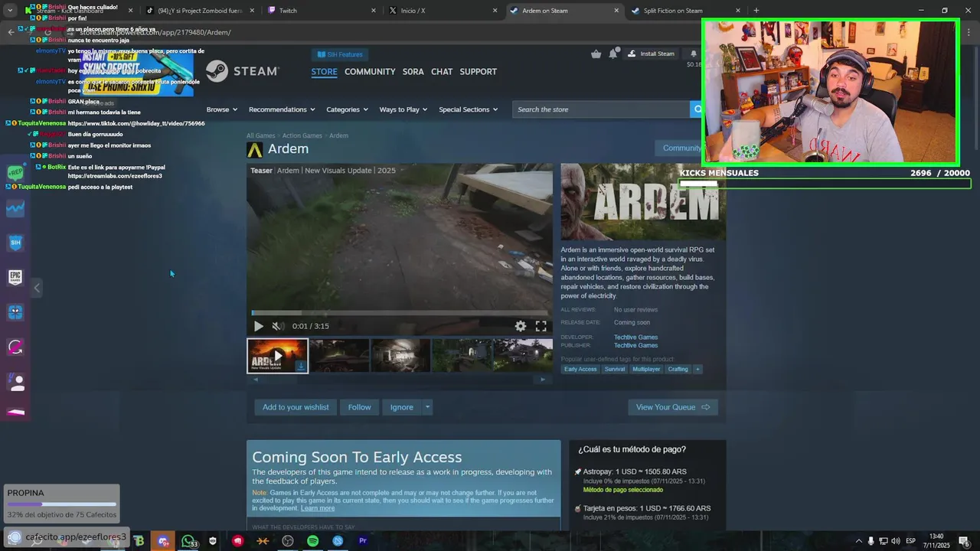Open new browser tab
Viewport: 980px width, 551px height.
click(x=756, y=11)
